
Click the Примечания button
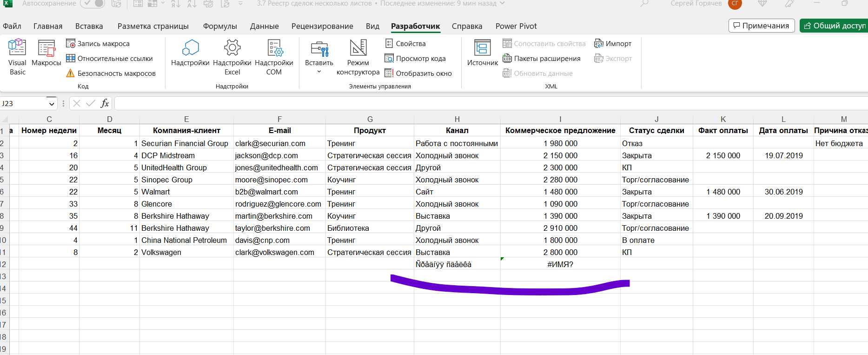point(762,26)
